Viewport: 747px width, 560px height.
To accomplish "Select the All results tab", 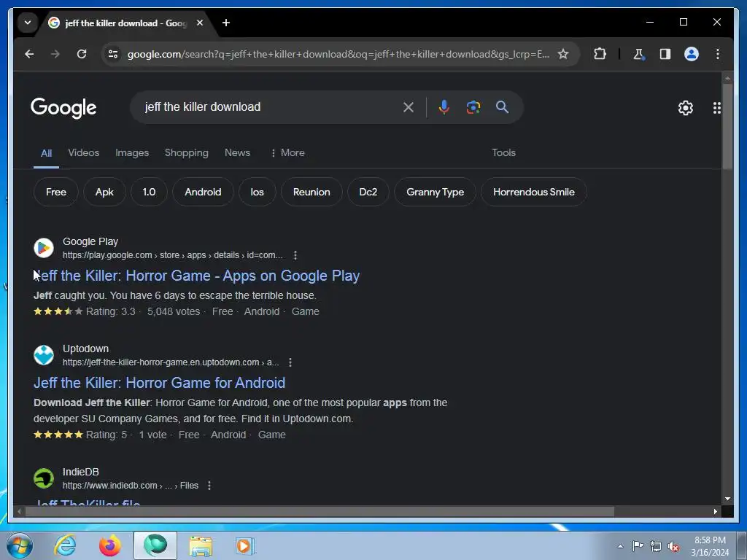I will pos(46,153).
